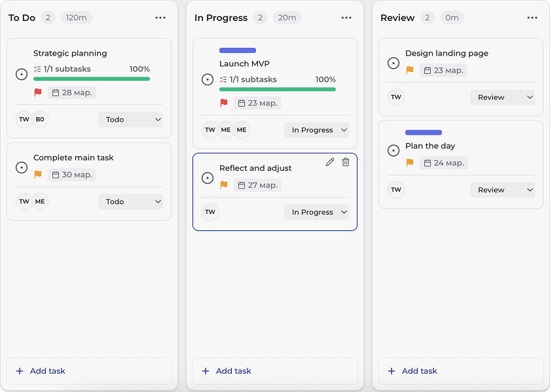Toggle completion circle for Launch MVP
Screen dimensions: 550x392
coord(208,80)
